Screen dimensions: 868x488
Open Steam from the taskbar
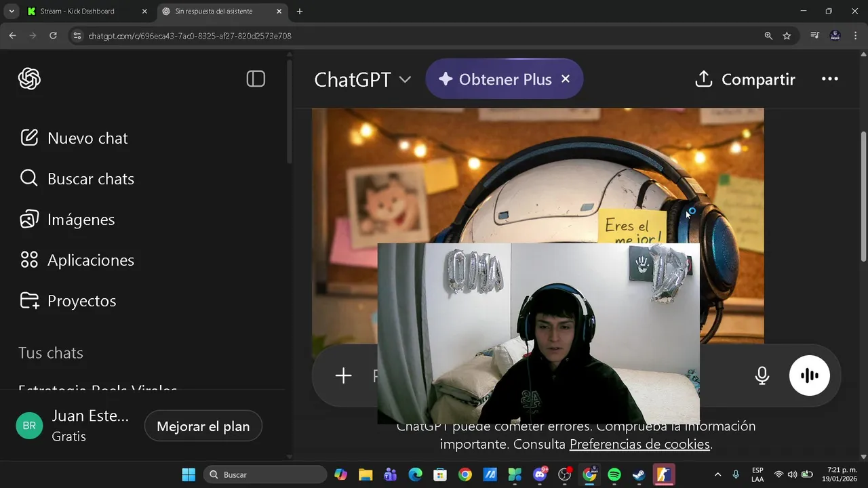[x=639, y=475]
